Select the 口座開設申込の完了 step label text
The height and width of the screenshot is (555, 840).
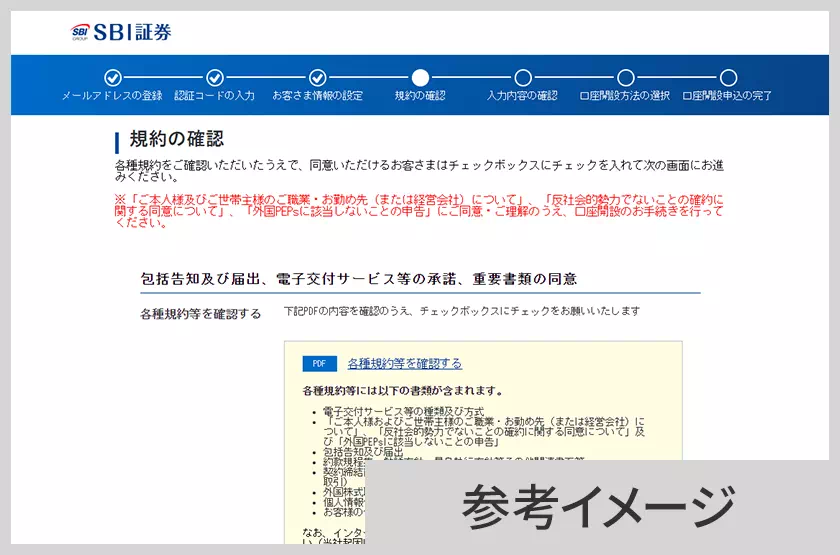[x=727, y=96]
